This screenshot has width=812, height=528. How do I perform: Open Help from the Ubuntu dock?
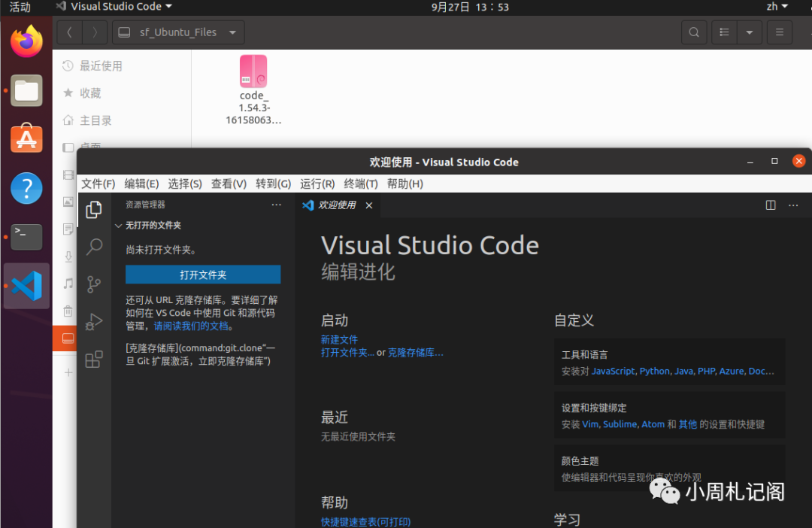pos(26,187)
